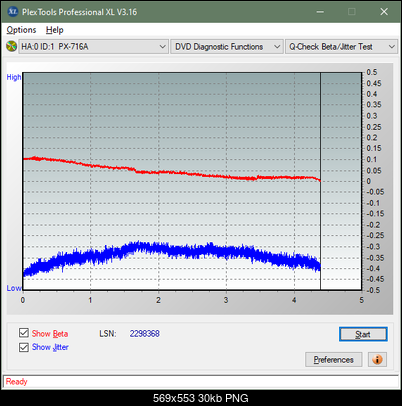Open the Q-Check Beta/Jitter Test dropdown
The image size is (402, 406).
point(342,47)
